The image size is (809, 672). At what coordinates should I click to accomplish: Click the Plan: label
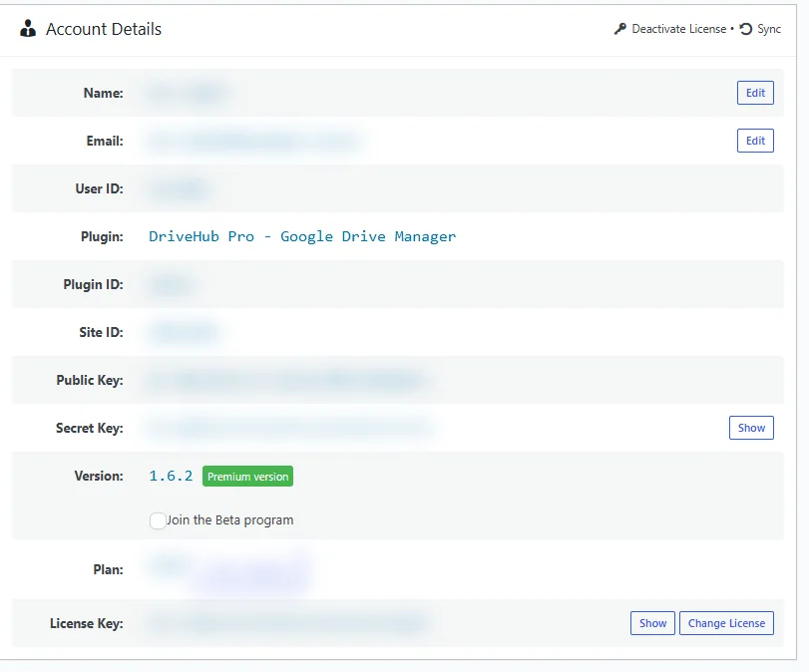108,569
